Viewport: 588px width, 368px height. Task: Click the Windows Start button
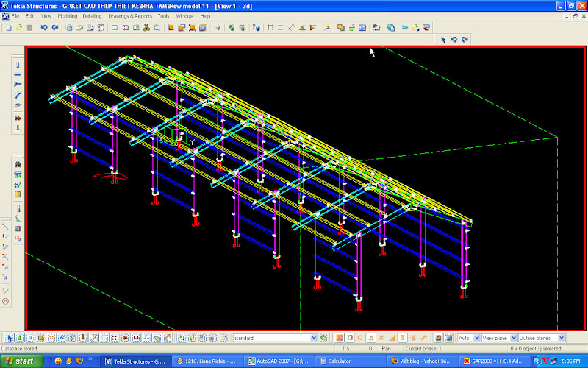tap(20, 361)
